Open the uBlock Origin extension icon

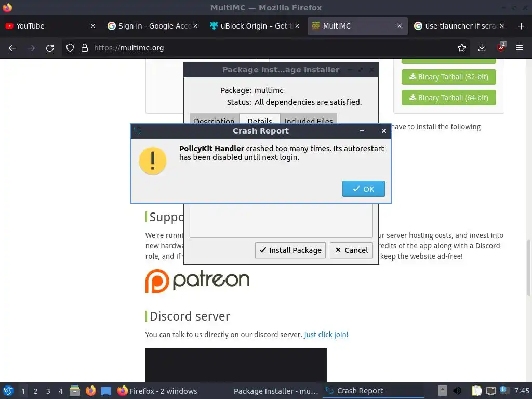click(501, 47)
